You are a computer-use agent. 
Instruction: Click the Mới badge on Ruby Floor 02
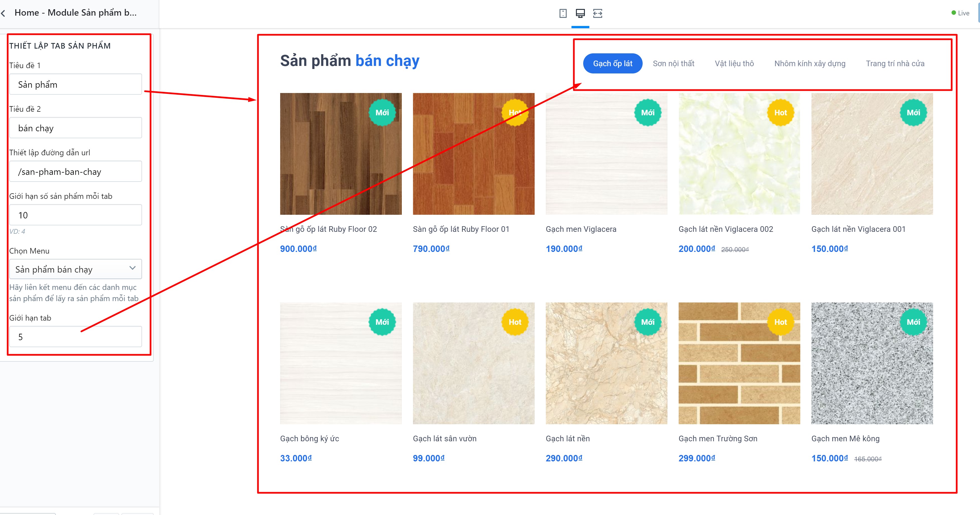coord(382,113)
